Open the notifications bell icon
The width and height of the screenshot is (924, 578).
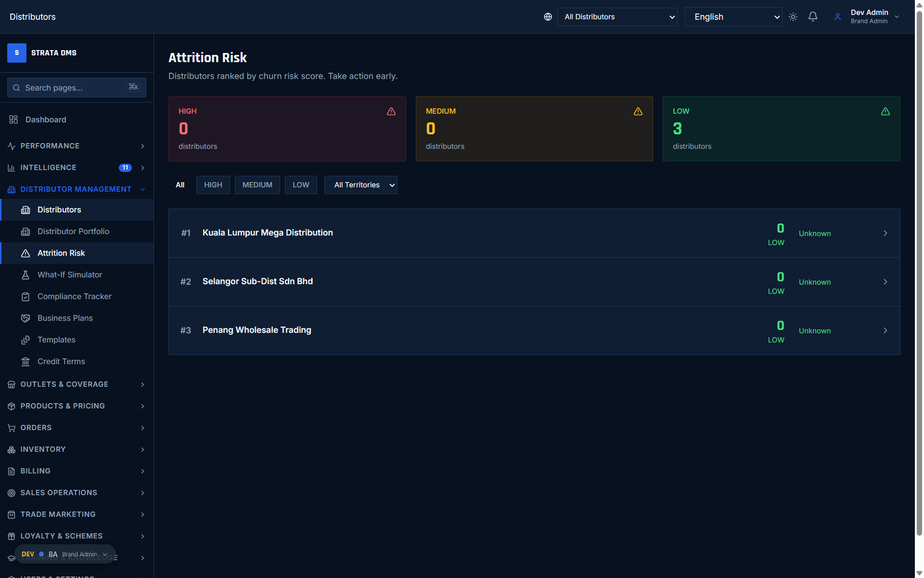tap(813, 16)
